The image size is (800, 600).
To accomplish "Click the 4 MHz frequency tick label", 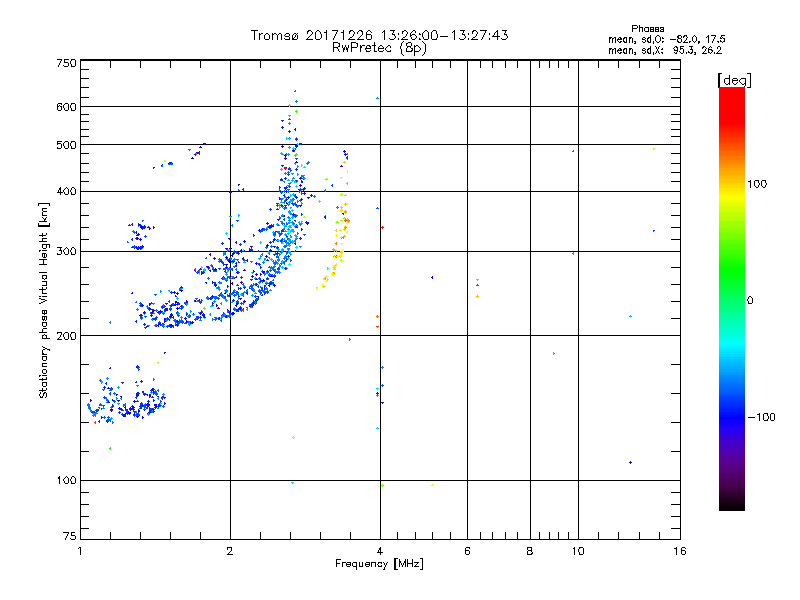I will pyautogui.click(x=380, y=551).
